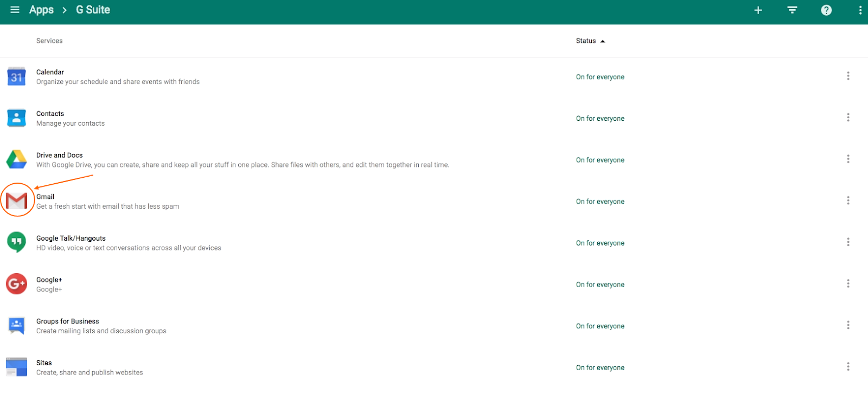Open Drive and Docs row three-dot menu
The image size is (868, 394).
coord(848,159)
